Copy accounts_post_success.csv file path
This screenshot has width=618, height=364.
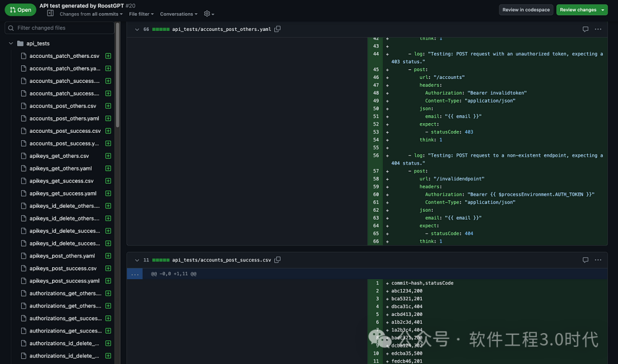point(278,259)
